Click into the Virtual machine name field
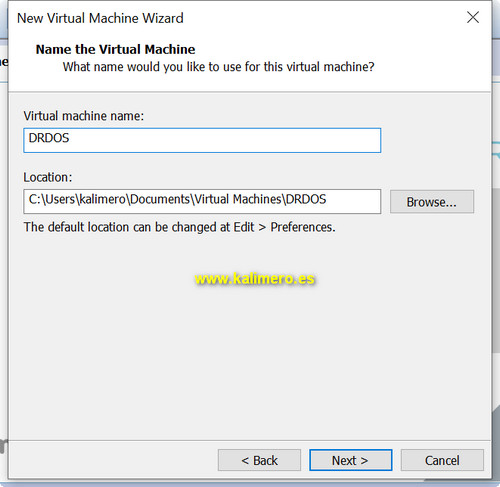Image resolution: width=500 pixels, height=487 pixels. pos(202,140)
